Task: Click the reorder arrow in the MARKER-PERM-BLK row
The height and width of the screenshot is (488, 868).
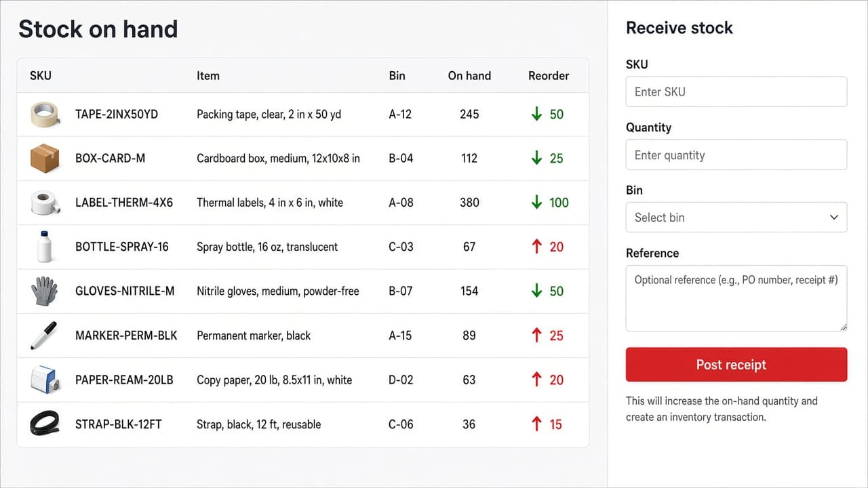Action: 537,335
